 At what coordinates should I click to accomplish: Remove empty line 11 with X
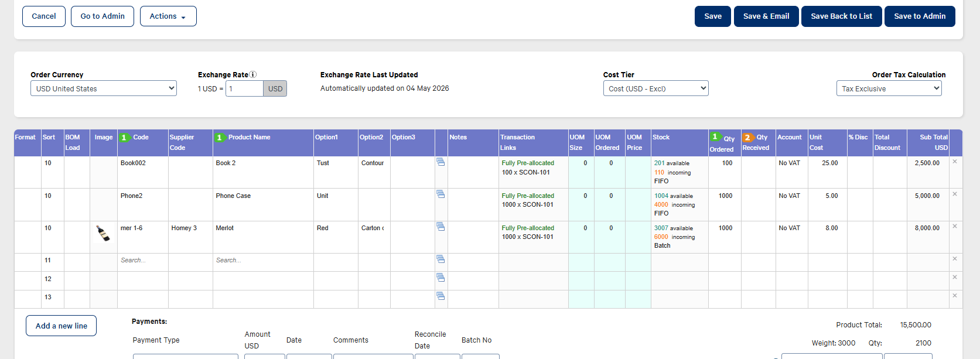click(x=955, y=259)
